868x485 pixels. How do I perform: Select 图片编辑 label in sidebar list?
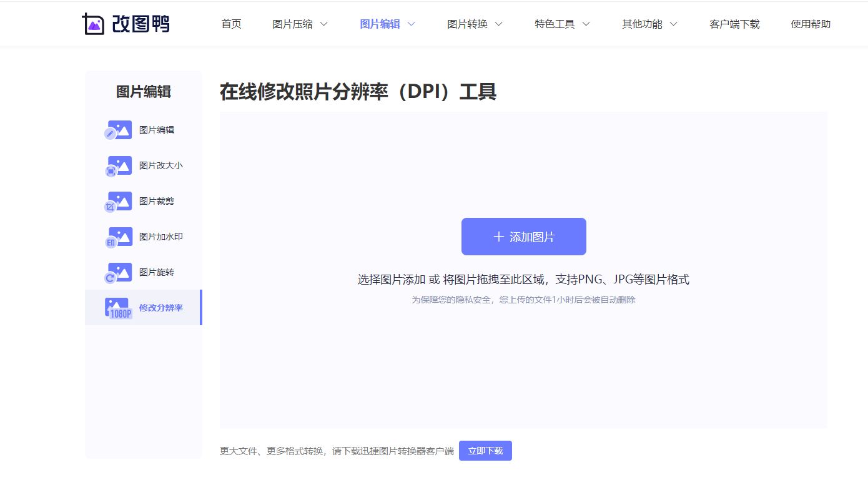(x=157, y=130)
